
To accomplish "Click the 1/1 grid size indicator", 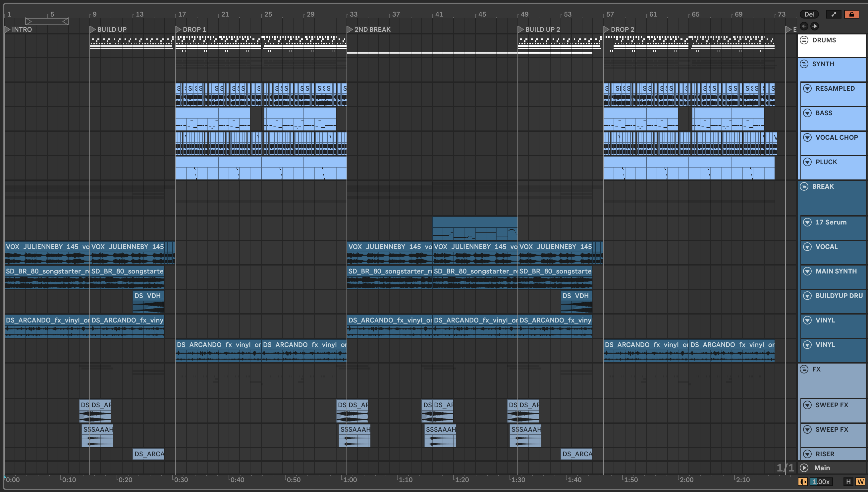I will [x=785, y=468].
